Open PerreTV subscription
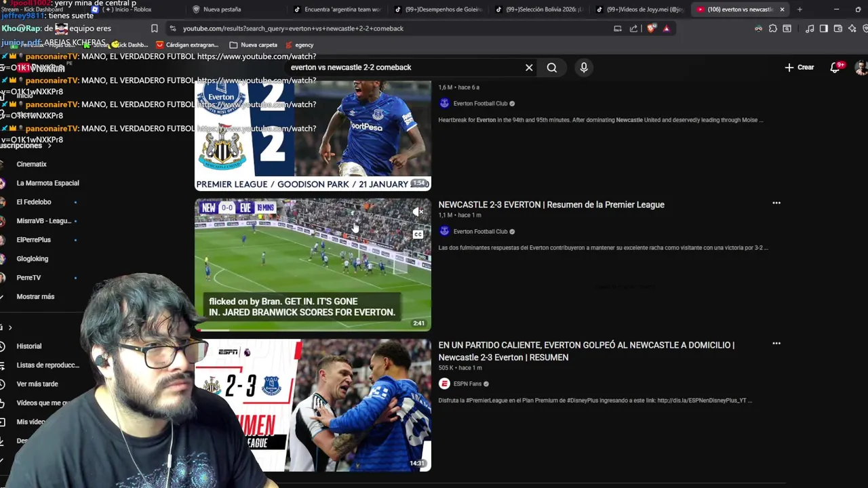The image size is (868, 488). point(28,278)
